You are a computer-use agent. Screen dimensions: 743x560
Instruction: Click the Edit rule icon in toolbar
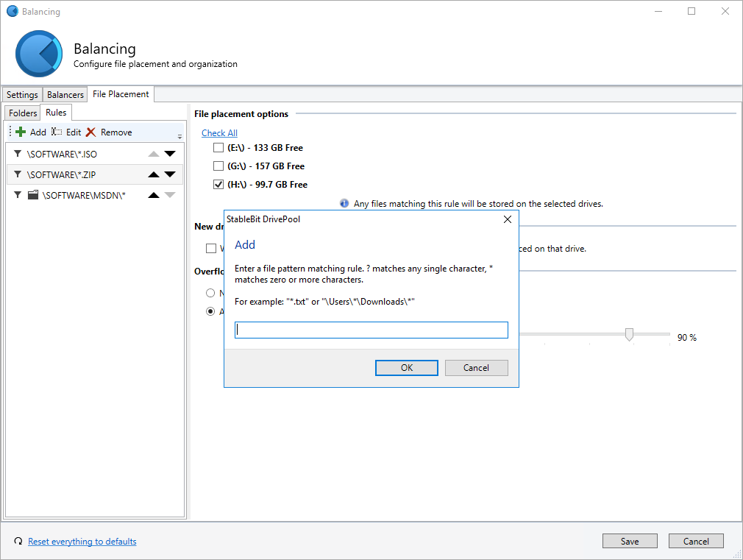[57, 132]
